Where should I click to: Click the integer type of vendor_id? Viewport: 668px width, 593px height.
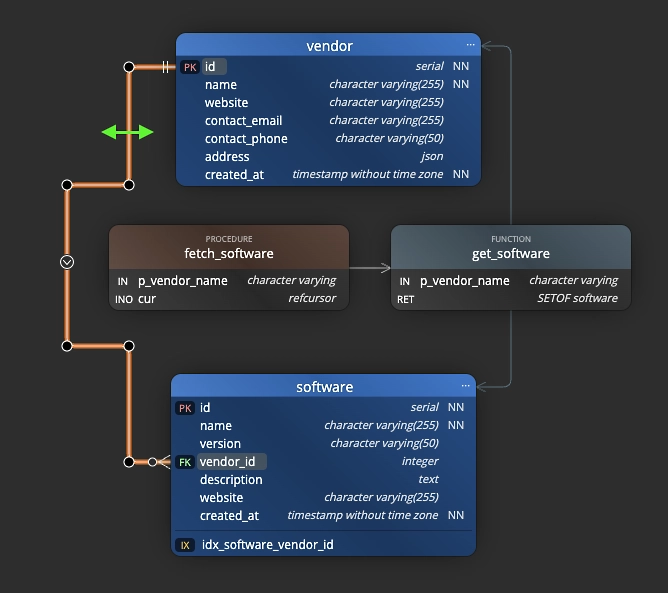pyautogui.click(x=420, y=461)
